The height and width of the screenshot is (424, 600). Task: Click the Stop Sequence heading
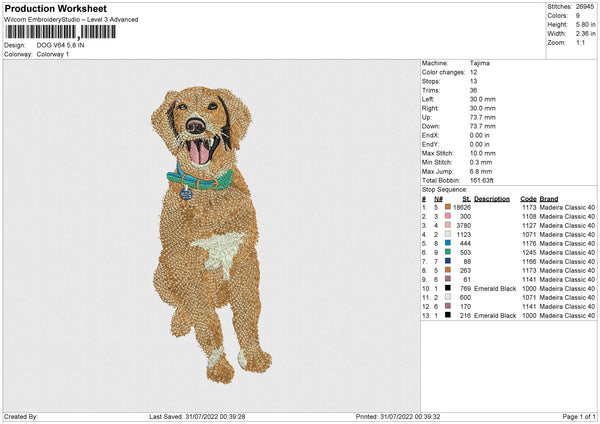445,188
